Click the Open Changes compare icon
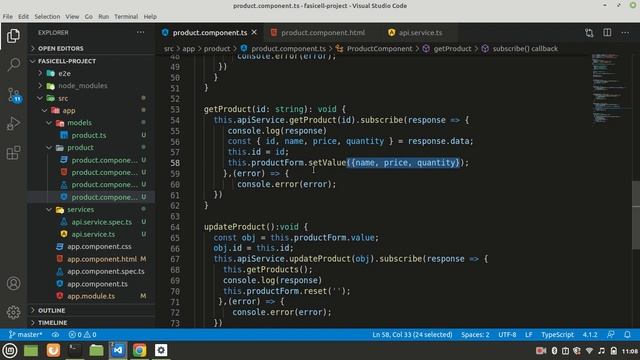 point(589,33)
